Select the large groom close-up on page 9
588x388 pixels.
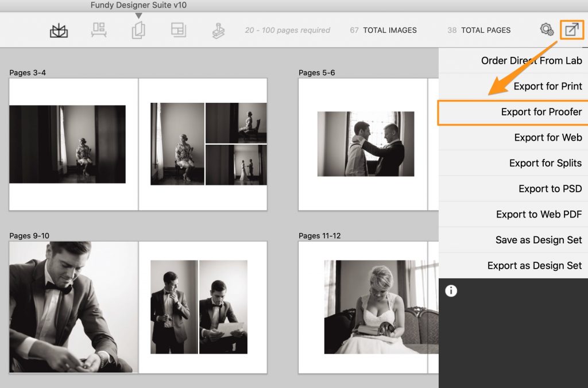point(74,307)
